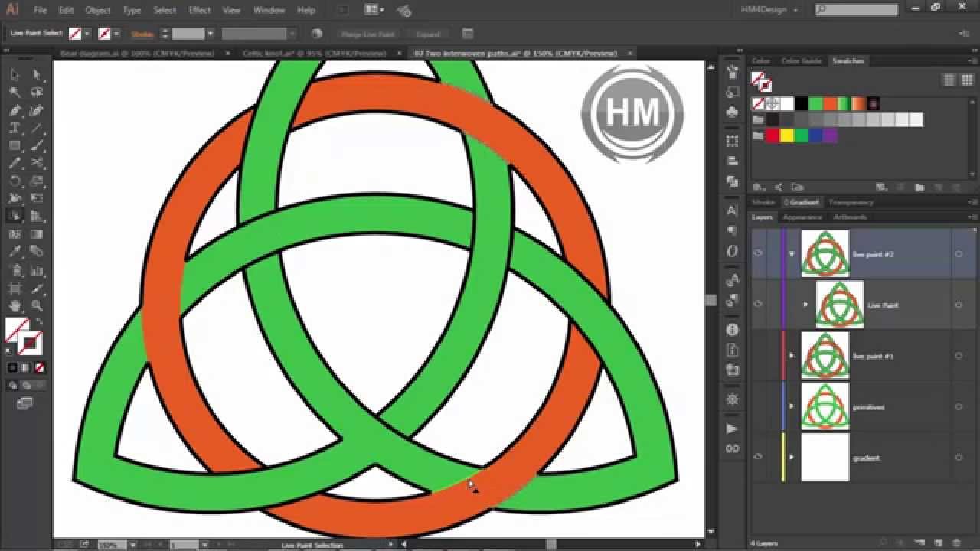Select the Live Paint Selection tool

click(x=15, y=217)
